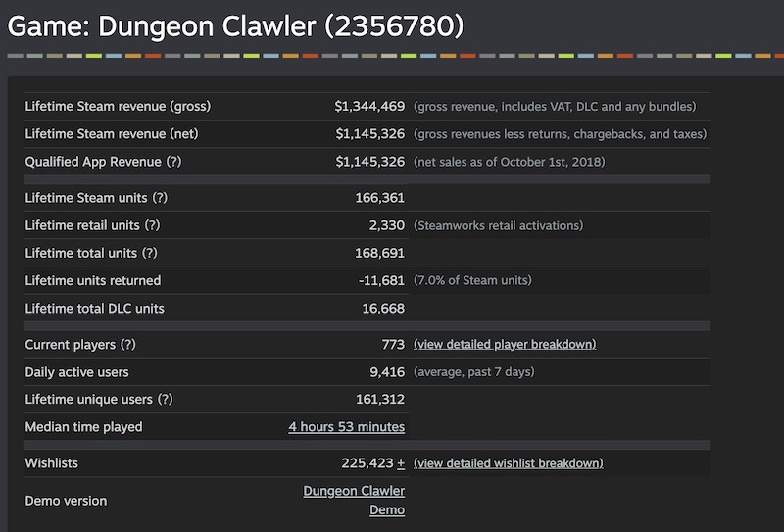Open the view detailed wishlist breakdown link
Viewport: 784px width, 532px height.
(508, 463)
